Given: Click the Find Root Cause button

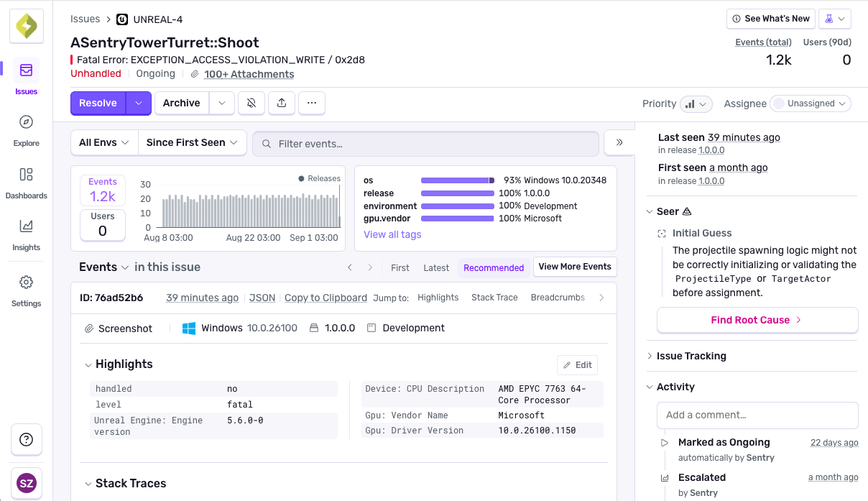Looking at the screenshot, I should pyautogui.click(x=757, y=320).
